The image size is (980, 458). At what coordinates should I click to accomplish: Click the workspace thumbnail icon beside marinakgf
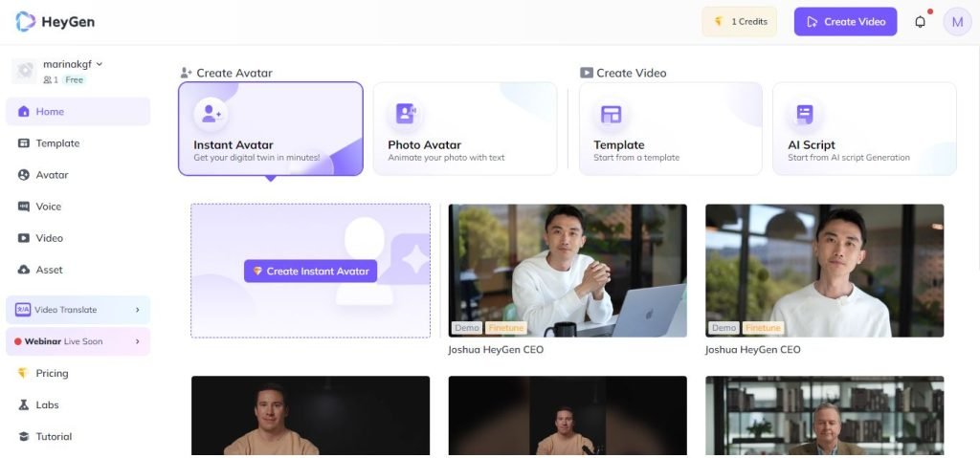(x=24, y=71)
